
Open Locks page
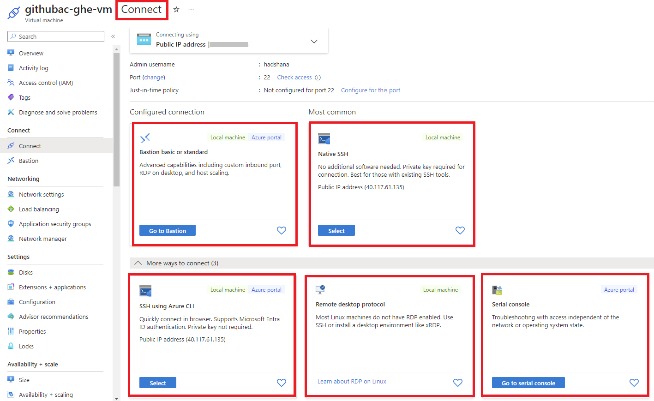pos(26,346)
